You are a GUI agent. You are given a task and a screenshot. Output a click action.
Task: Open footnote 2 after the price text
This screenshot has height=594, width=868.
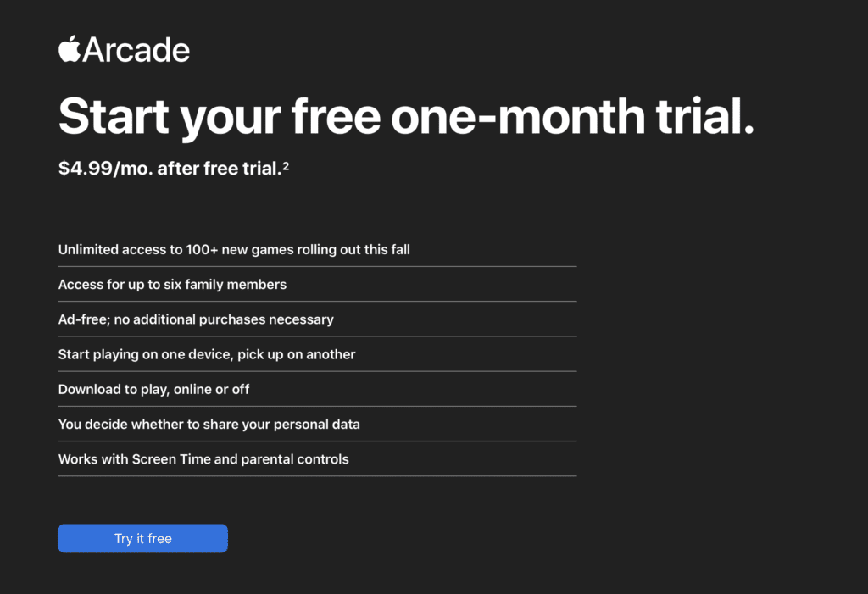coord(287,166)
